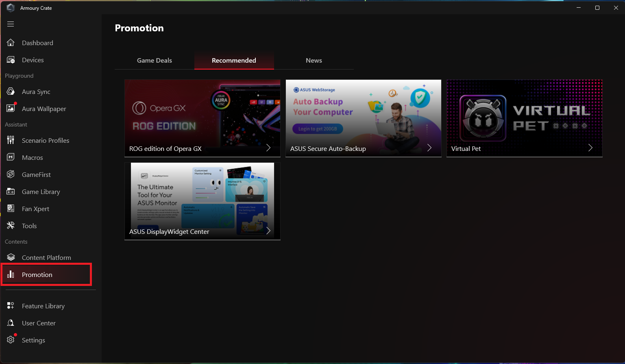The width and height of the screenshot is (625, 364).
Task: Click the Game Library icon
Action: pyautogui.click(x=11, y=192)
